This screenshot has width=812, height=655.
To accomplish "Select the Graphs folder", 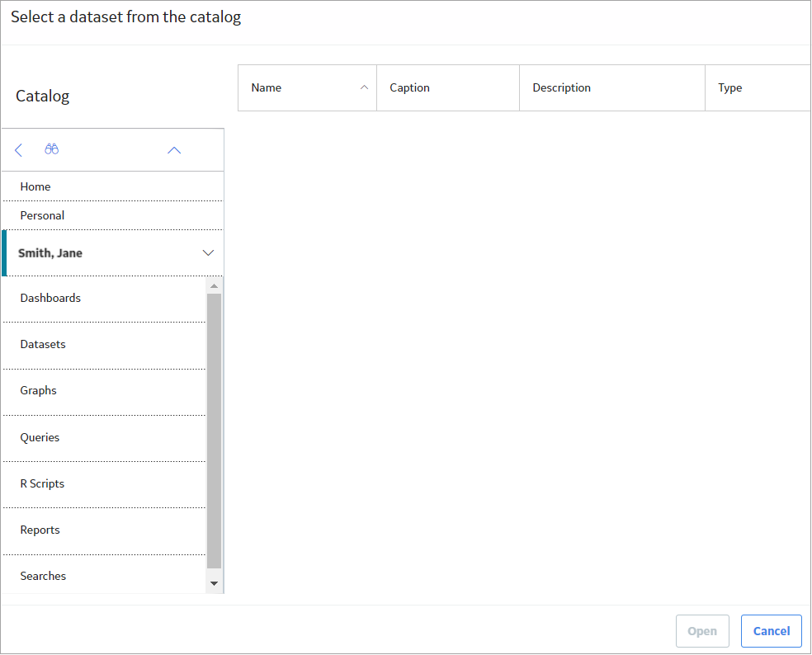I will point(104,391).
